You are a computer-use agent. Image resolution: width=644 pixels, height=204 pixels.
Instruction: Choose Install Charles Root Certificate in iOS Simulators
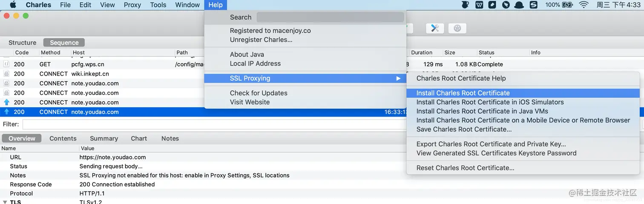[x=523, y=102]
